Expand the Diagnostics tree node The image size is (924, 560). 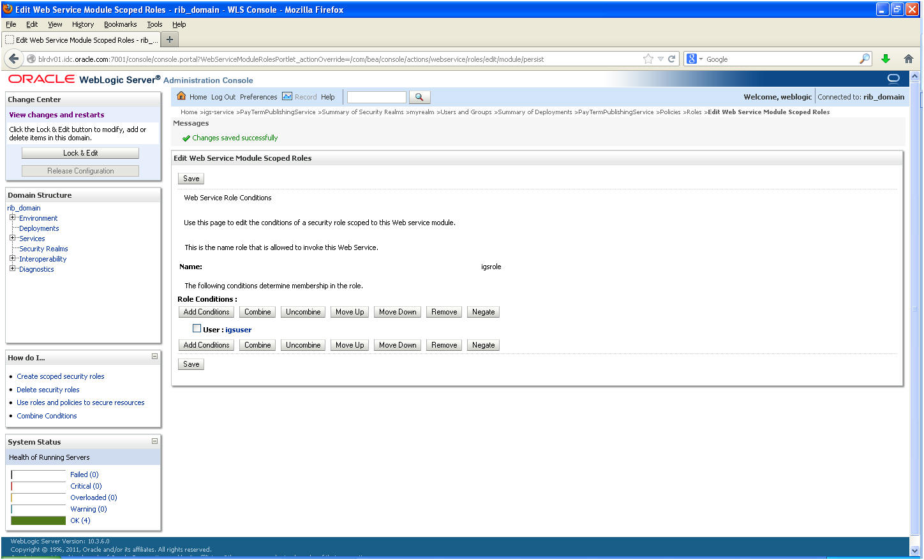point(12,269)
